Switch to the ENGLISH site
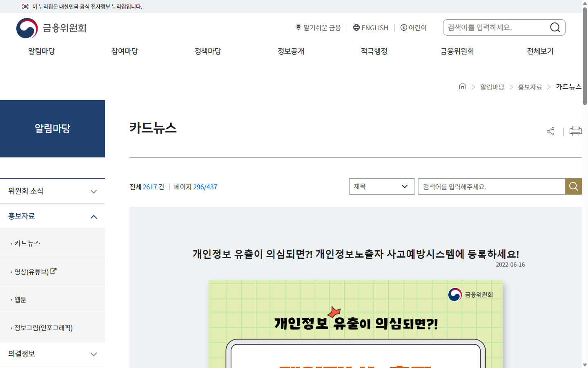This screenshot has height=368, width=588. pyautogui.click(x=371, y=27)
